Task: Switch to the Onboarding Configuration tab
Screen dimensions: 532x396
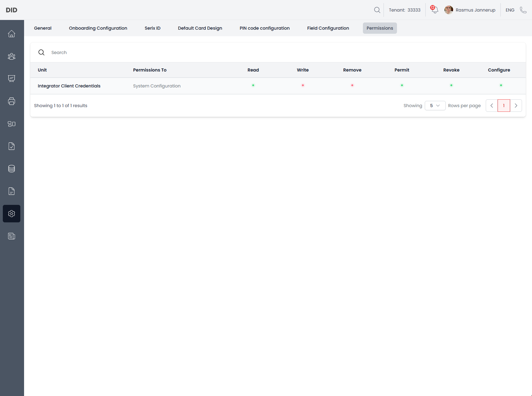Action: [x=98, y=28]
